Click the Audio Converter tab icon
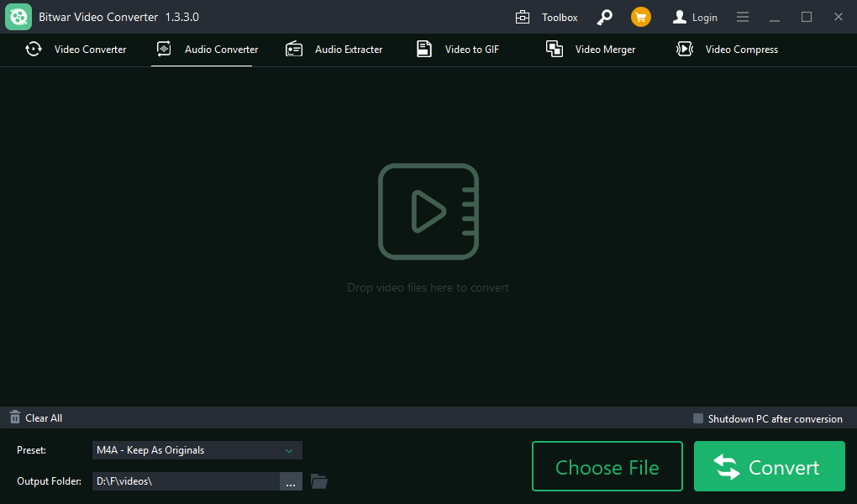The width and height of the screenshot is (857, 504). click(164, 49)
